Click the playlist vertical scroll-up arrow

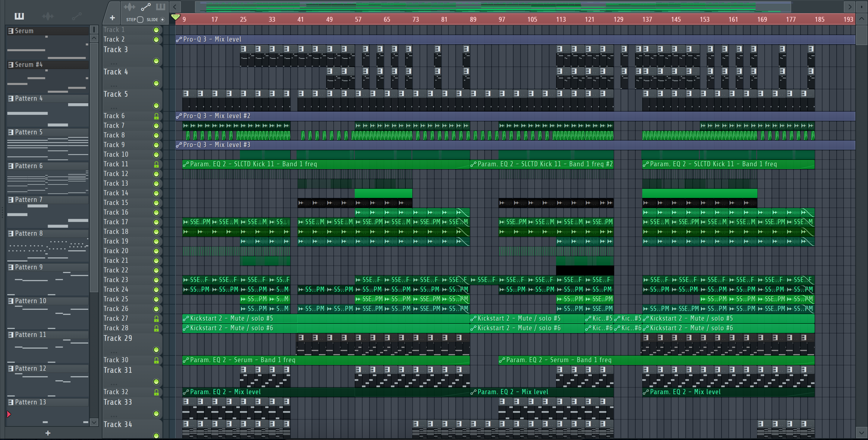coord(861,19)
